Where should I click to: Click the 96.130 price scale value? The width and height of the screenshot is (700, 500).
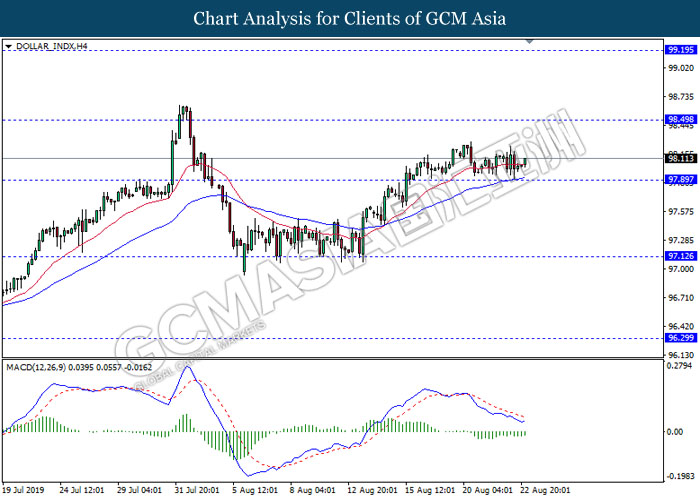point(681,355)
